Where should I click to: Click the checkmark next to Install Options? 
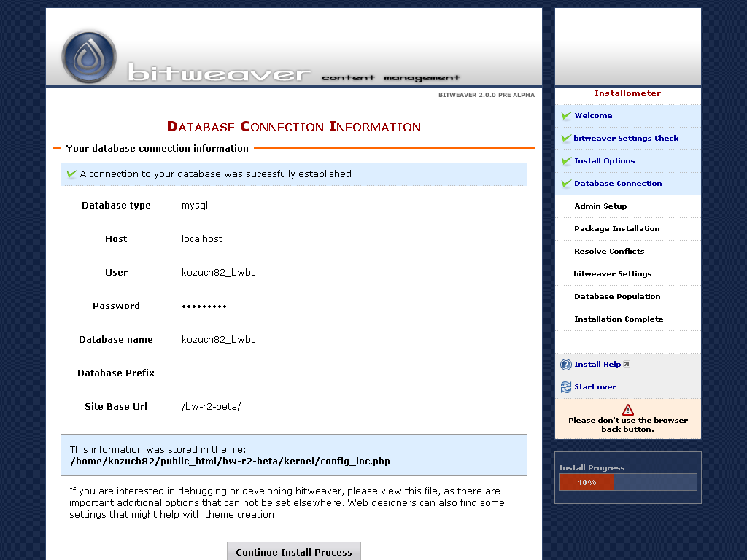coord(566,161)
